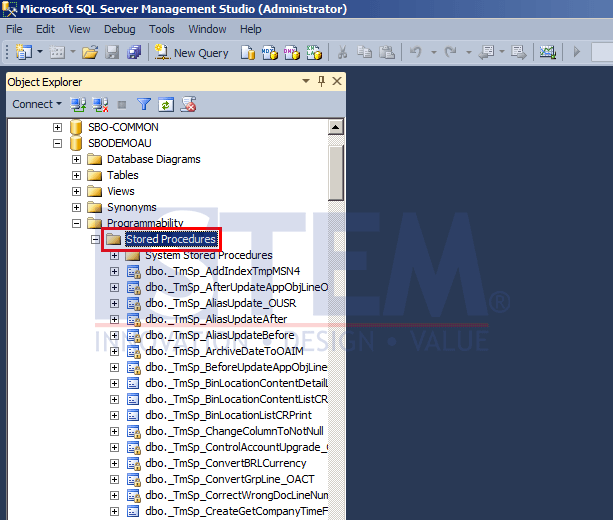Viewport: 613px width, 520px height.
Task: Open the Redo history dropdown arrow
Action: pos(468,52)
